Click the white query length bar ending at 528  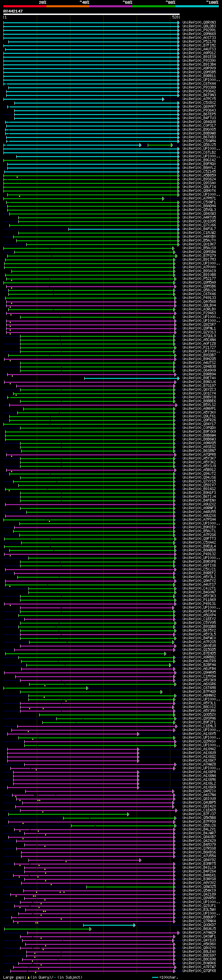(x=92, y=14)
